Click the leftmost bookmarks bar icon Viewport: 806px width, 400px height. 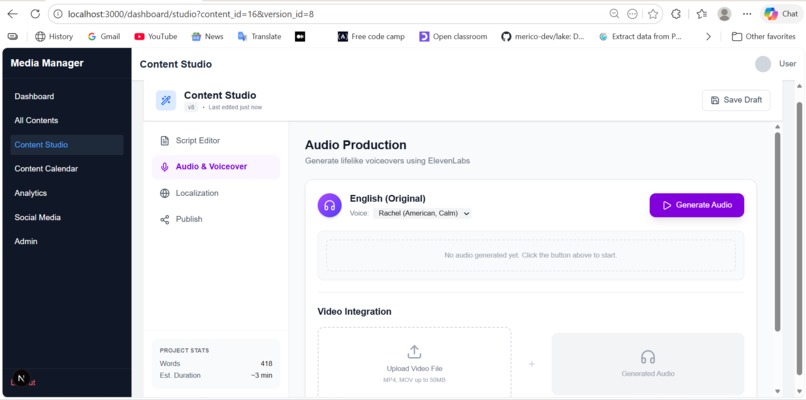point(12,37)
